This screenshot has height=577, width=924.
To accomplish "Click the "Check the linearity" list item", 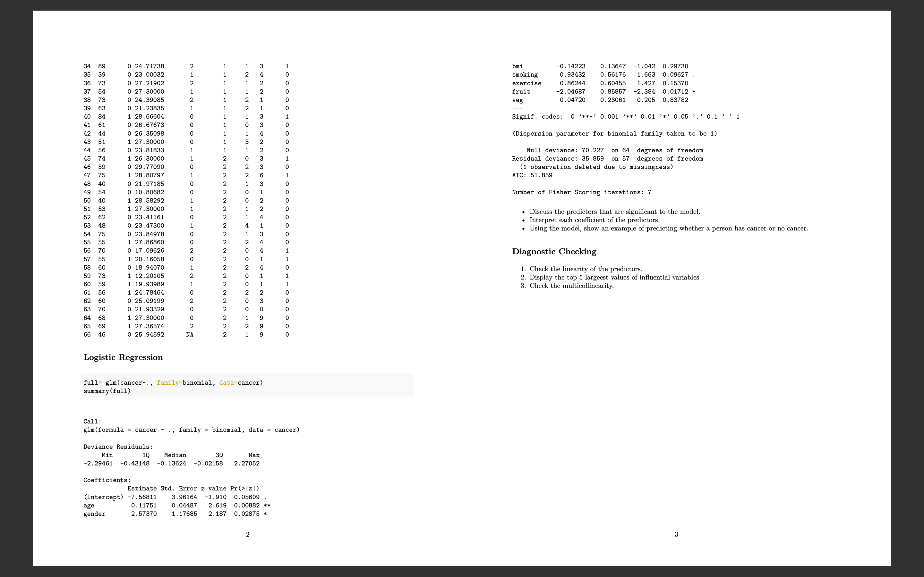I will tap(585, 269).
